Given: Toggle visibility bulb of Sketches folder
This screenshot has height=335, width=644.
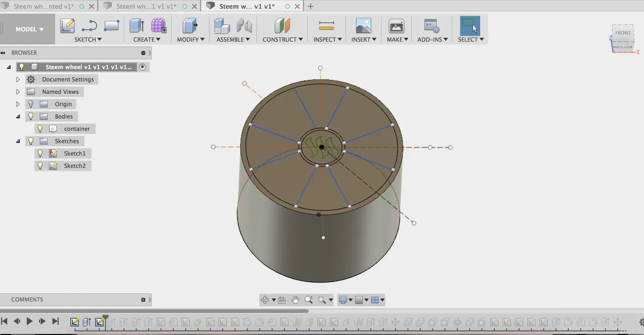Looking at the screenshot, I should (x=31, y=141).
